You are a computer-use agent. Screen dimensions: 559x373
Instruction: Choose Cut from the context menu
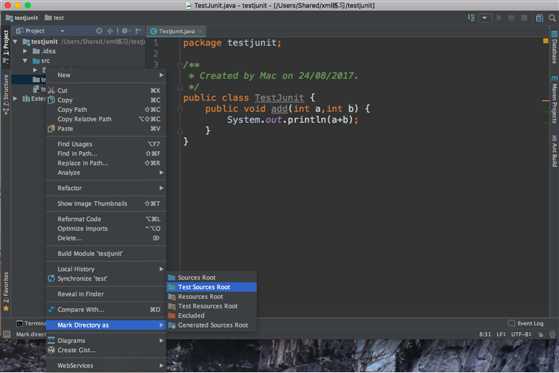[107, 91]
